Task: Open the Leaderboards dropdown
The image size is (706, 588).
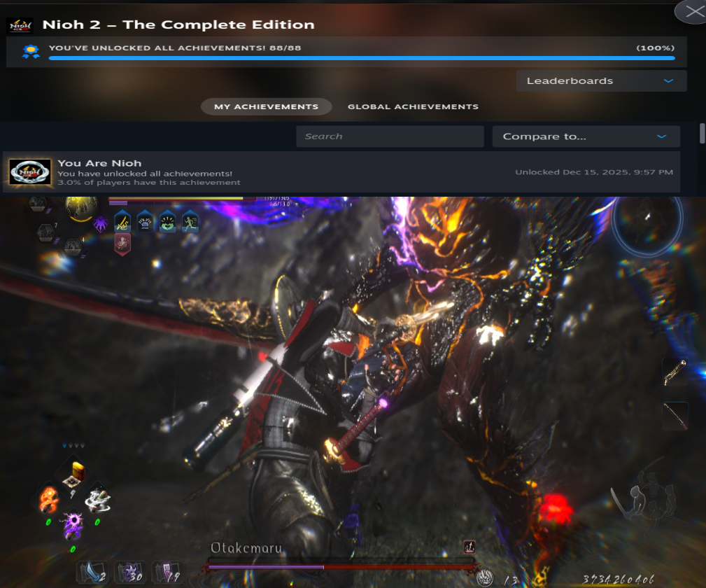Action: click(x=601, y=81)
